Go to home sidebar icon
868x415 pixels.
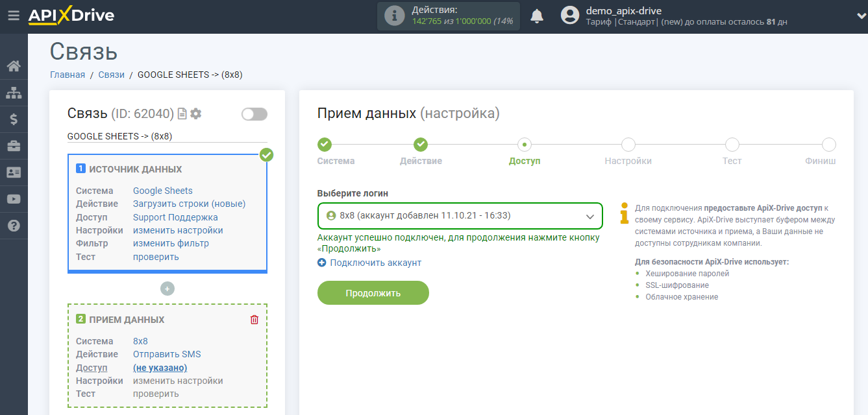click(14, 66)
